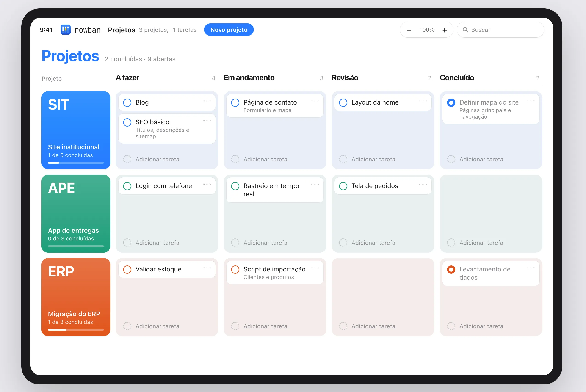Image resolution: width=586 pixels, height=392 pixels.
Task: Click the A fazer column header
Action: [x=127, y=78]
